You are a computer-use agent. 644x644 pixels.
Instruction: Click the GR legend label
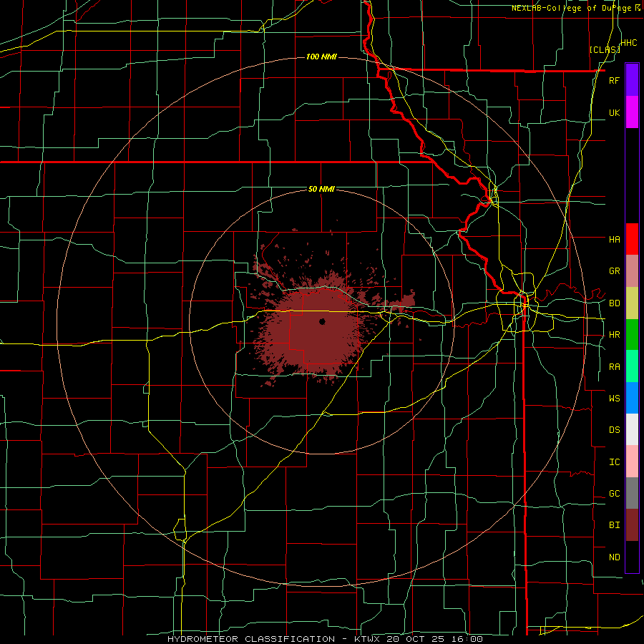[x=614, y=271]
